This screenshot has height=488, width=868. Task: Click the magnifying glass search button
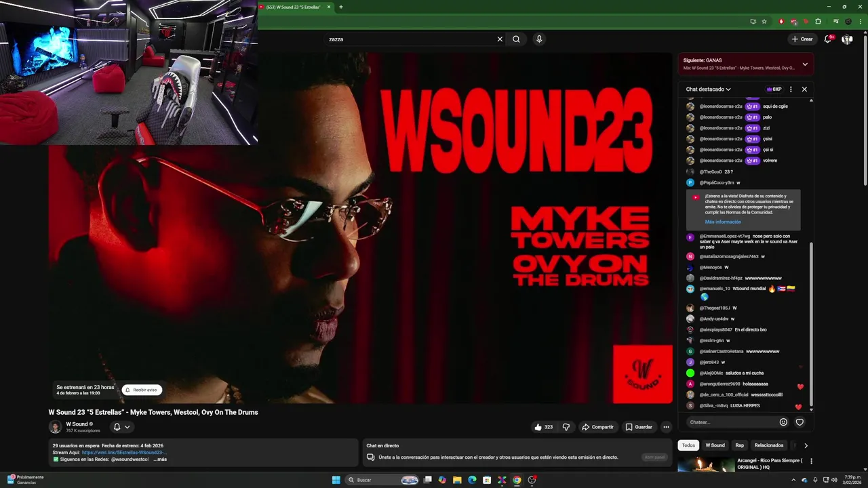[516, 39]
